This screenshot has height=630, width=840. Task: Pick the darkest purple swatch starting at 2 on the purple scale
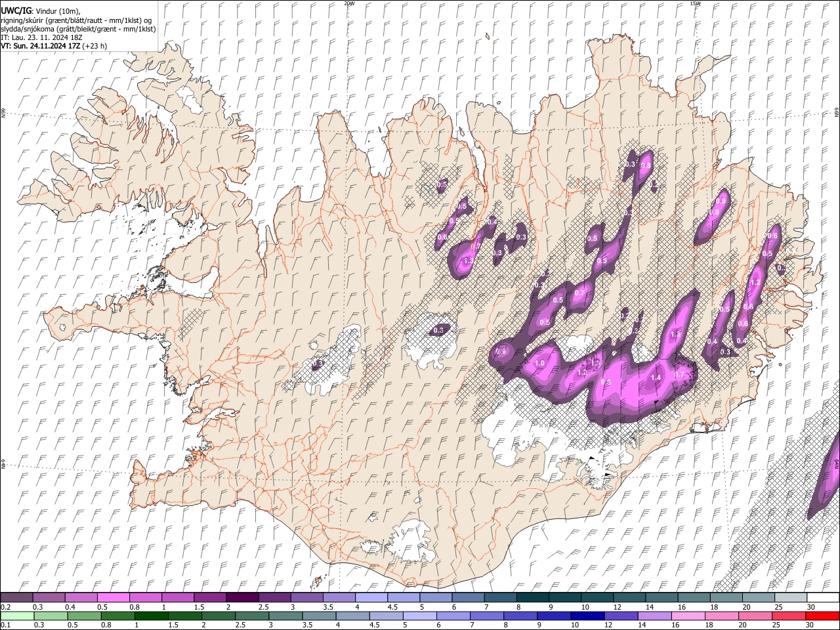pyautogui.click(x=242, y=597)
